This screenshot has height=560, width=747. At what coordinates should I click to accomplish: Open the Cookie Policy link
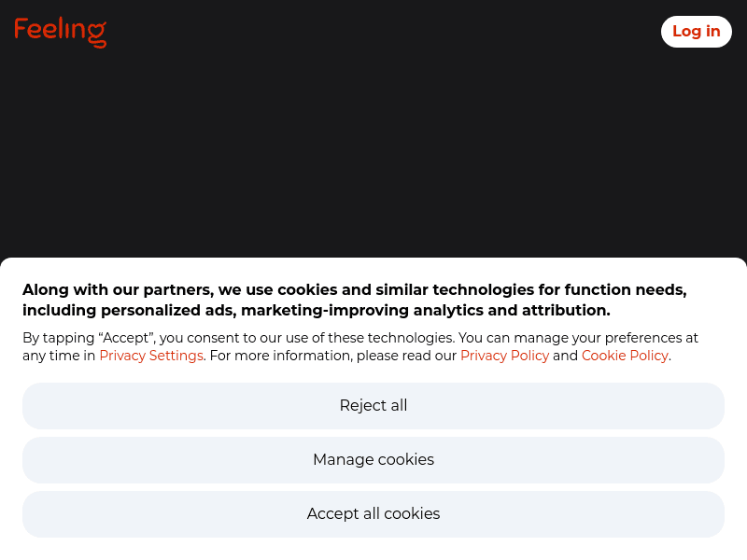[625, 356]
